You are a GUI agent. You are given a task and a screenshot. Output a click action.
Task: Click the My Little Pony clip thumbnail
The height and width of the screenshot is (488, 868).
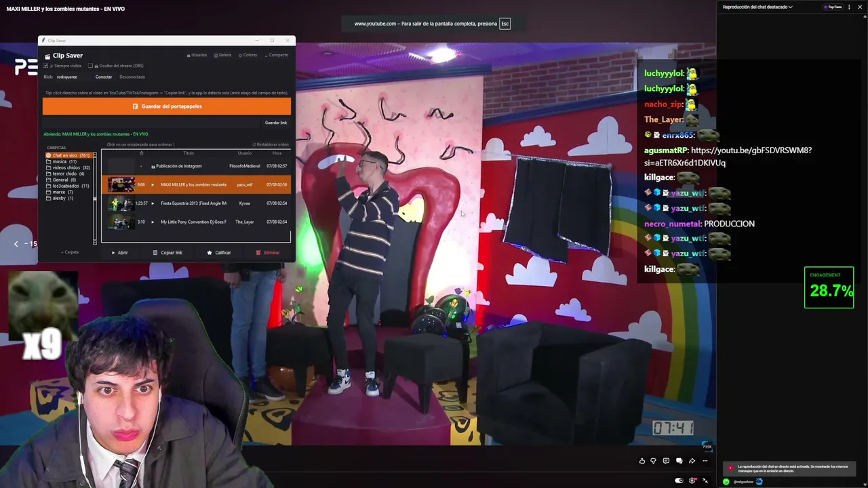click(x=120, y=222)
